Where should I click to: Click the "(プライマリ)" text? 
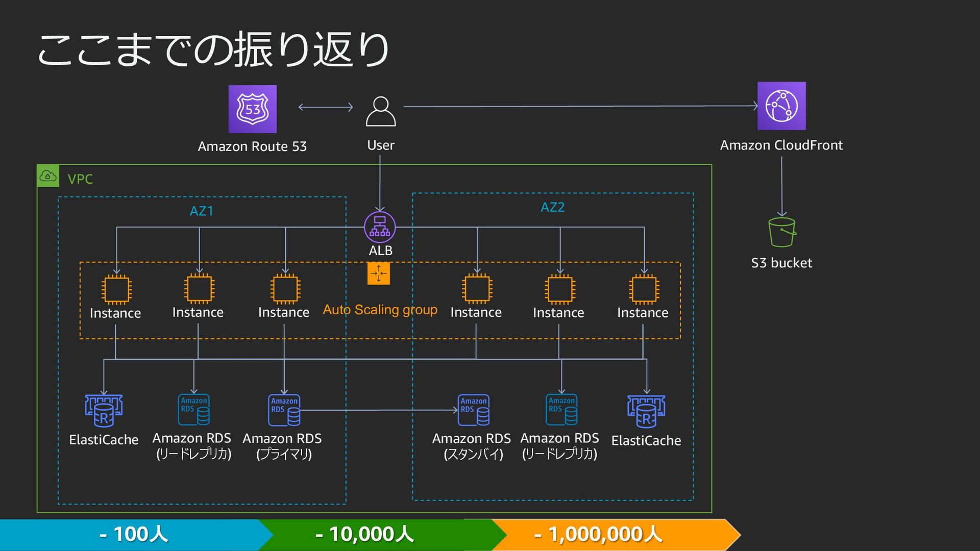pyautogui.click(x=284, y=454)
